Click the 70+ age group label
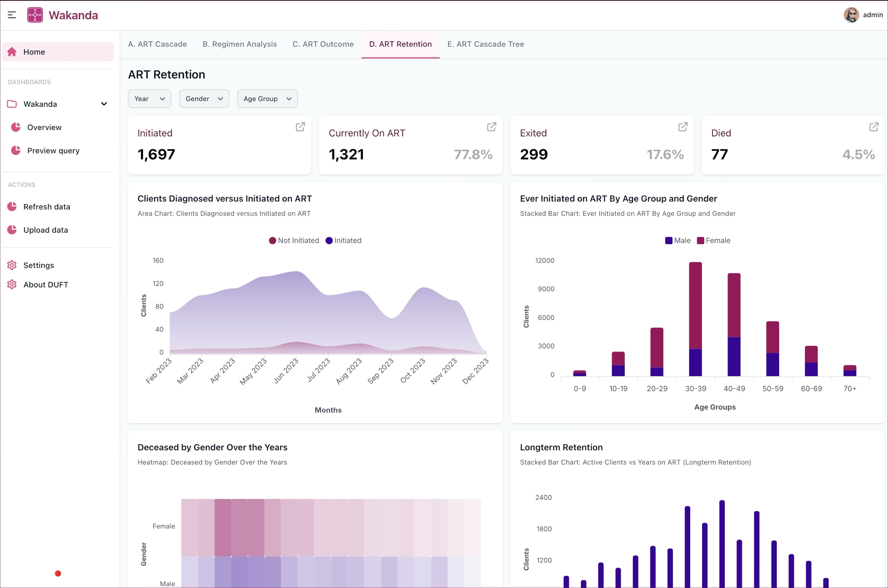 coord(850,388)
